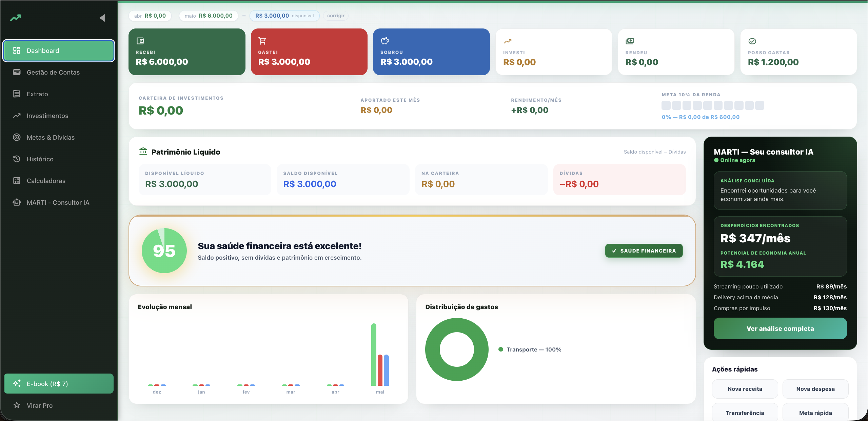
Task: Click the Delivery acima da média row
Action: tap(780, 297)
